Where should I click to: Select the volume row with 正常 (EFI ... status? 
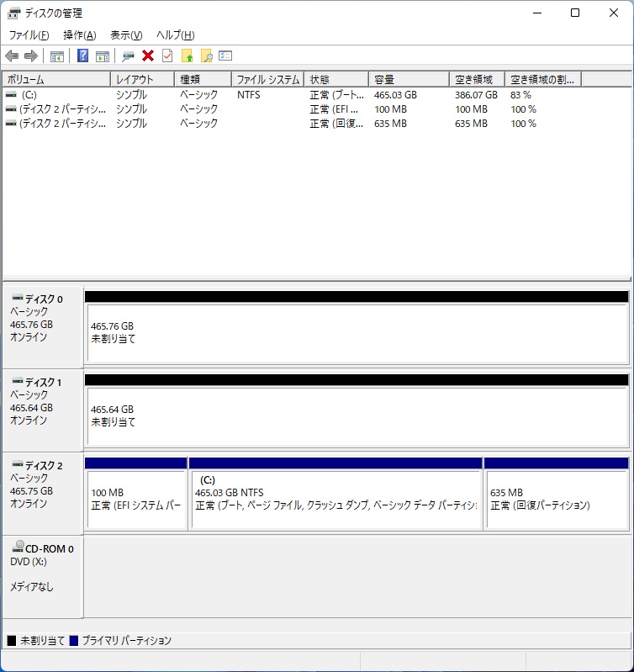pyautogui.click(x=291, y=109)
